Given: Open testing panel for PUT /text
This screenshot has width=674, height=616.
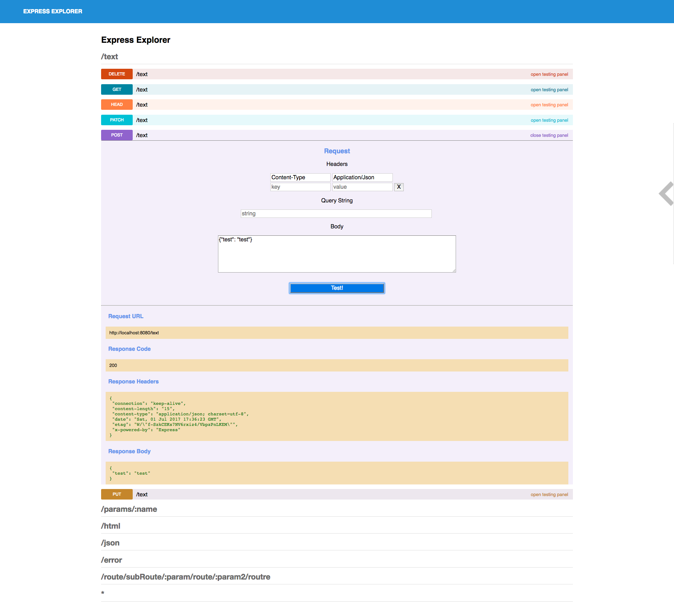Looking at the screenshot, I should tap(549, 495).
